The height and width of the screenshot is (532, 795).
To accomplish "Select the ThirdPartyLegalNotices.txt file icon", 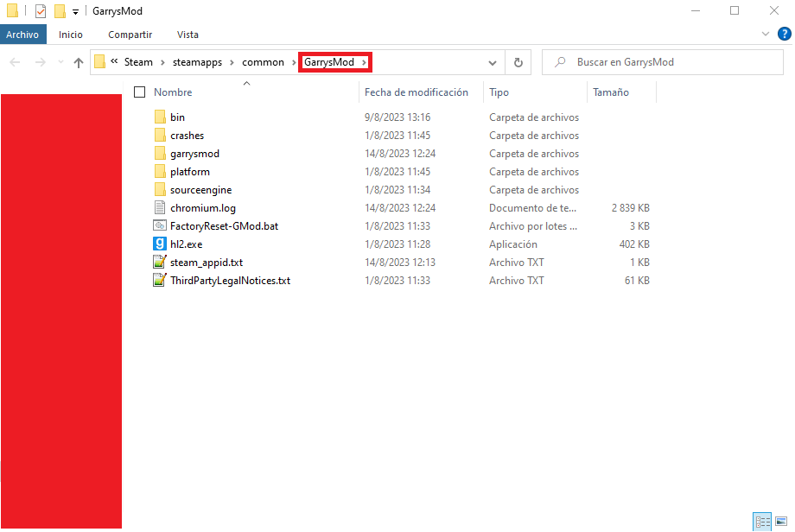I will [x=160, y=280].
